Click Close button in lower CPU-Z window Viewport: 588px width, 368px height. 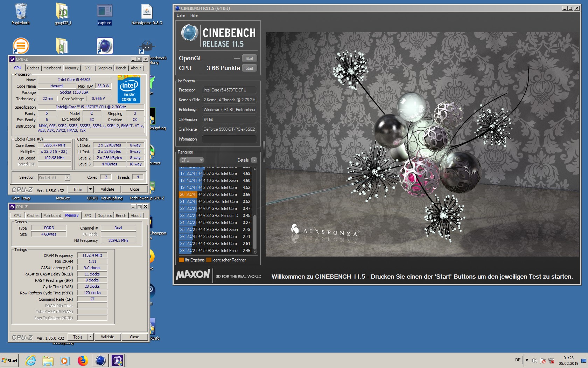point(134,337)
